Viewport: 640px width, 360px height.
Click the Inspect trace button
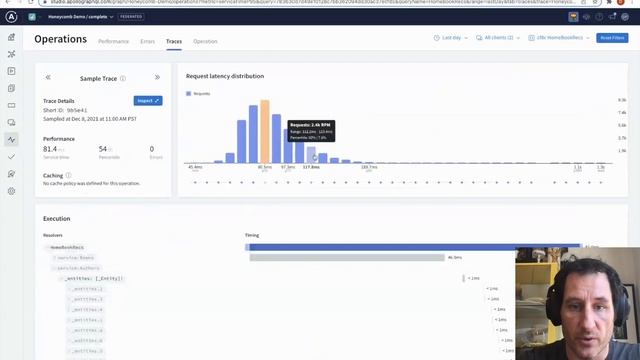point(148,100)
